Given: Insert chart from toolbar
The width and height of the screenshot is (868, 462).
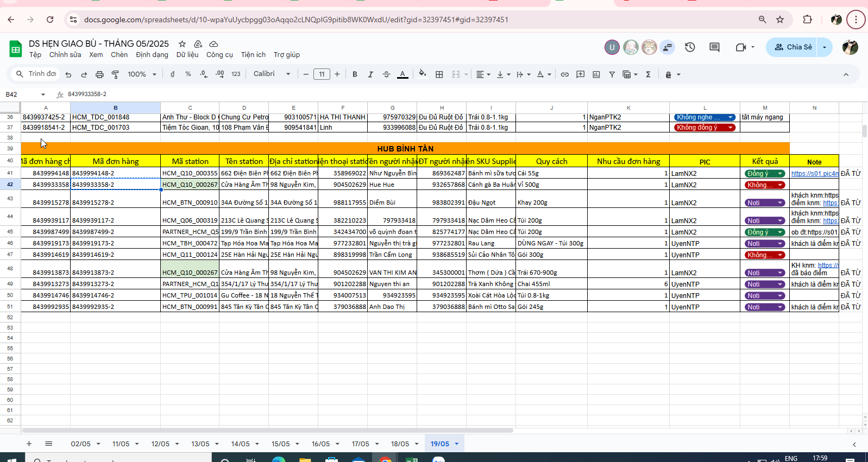Looking at the screenshot, I should coord(596,74).
